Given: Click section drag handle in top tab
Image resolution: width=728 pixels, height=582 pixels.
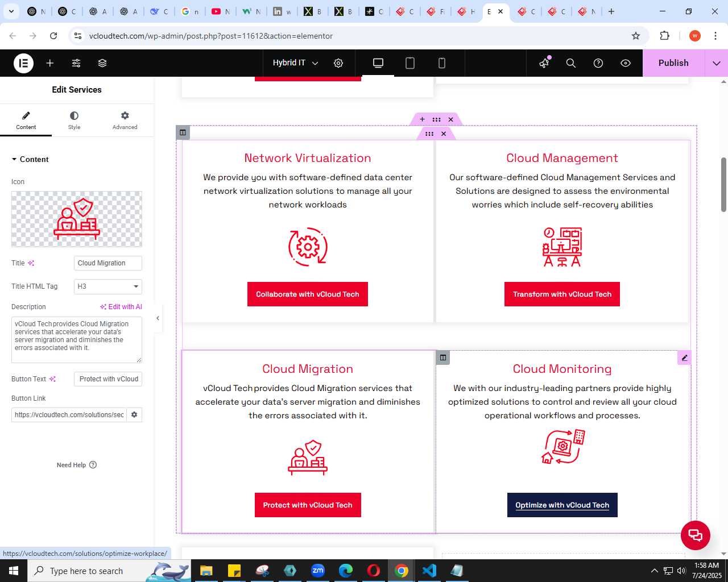Looking at the screenshot, I should 436,119.
